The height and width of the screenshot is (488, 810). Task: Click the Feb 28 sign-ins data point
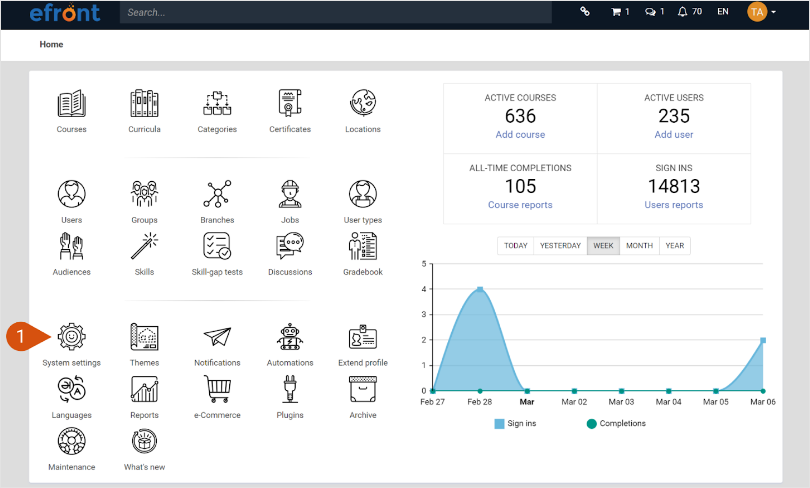480,290
